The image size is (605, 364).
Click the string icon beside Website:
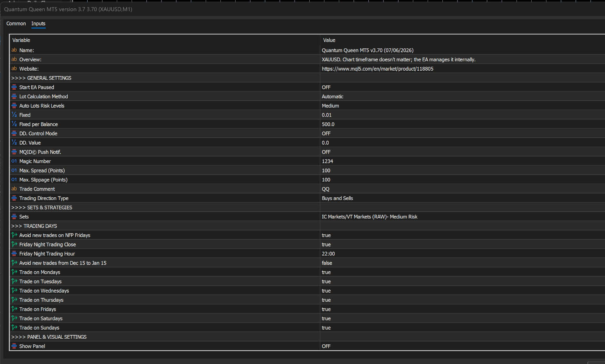coord(14,68)
